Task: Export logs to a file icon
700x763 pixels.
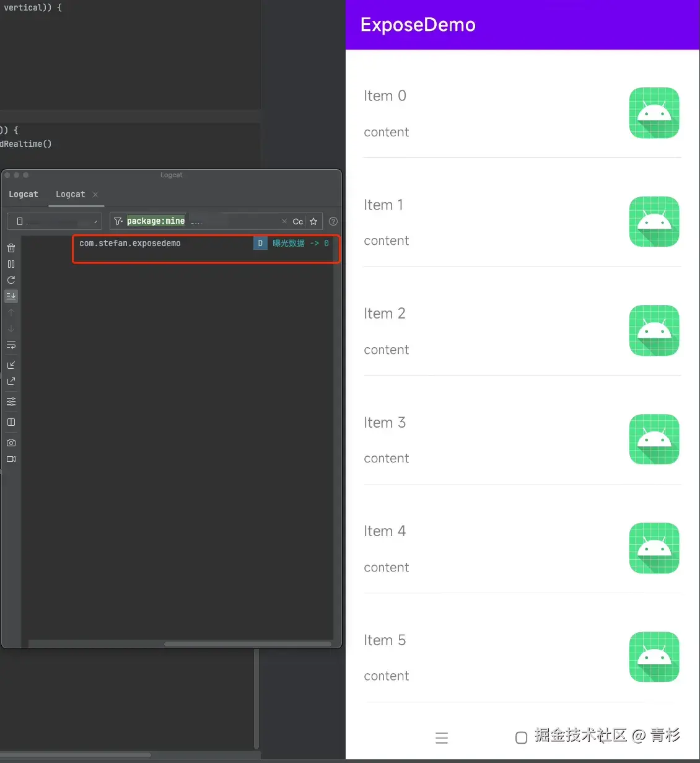Action: pos(11,381)
